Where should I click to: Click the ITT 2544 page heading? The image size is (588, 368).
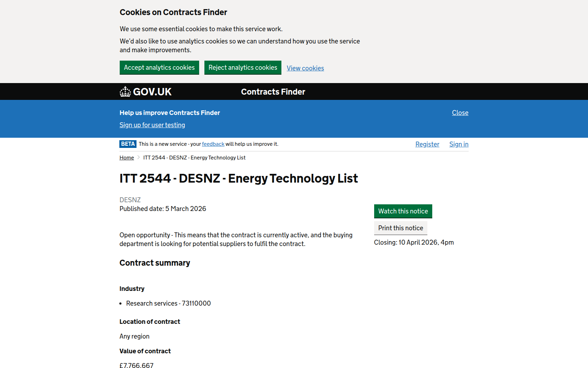[238, 178]
